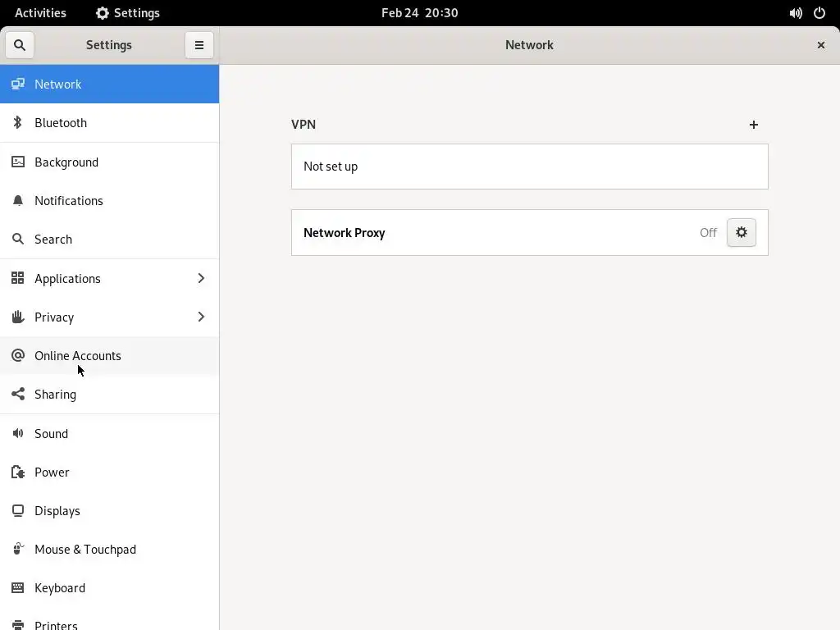Screen dimensions: 840x630
Task: Click the Background picture icon
Action: click(x=18, y=162)
